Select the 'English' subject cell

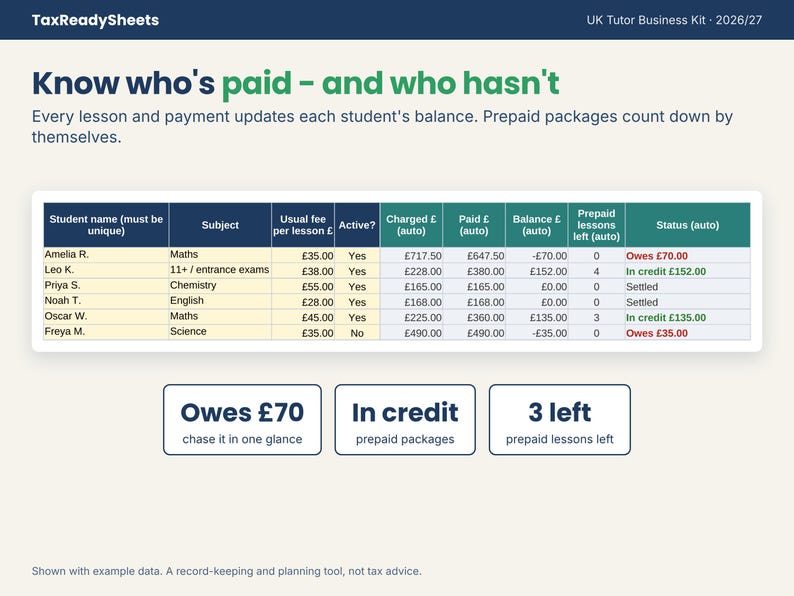tap(220, 301)
